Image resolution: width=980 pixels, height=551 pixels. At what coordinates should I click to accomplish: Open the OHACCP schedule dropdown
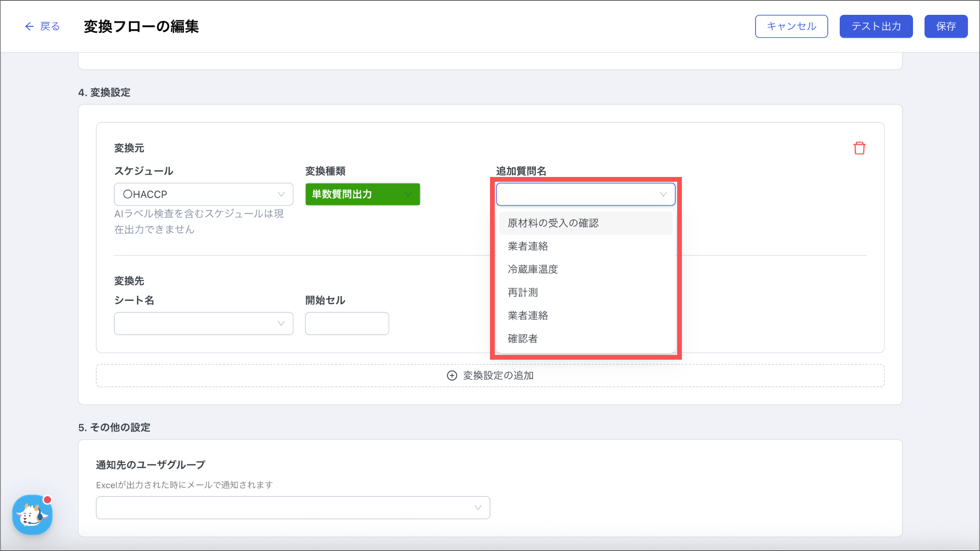tap(203, 194)
